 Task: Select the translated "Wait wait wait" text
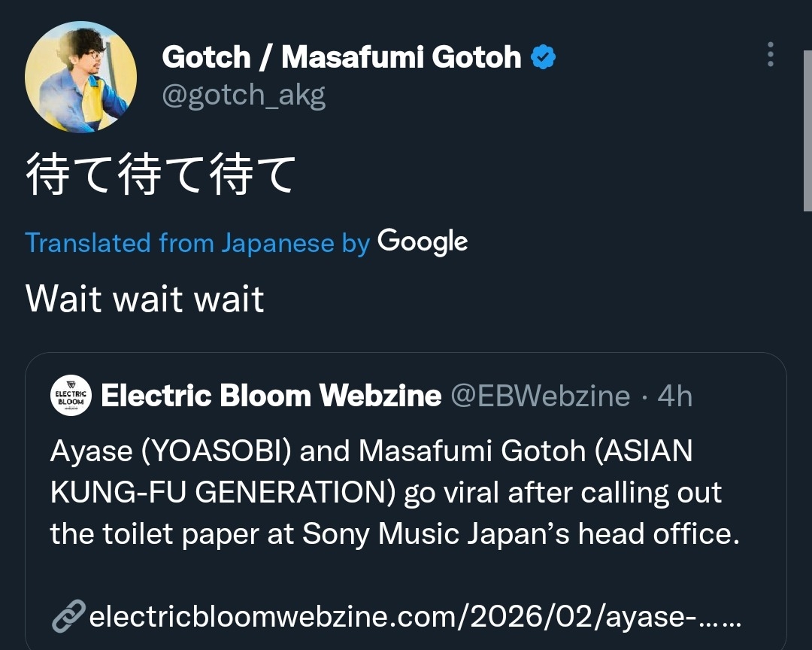[145, 299]
